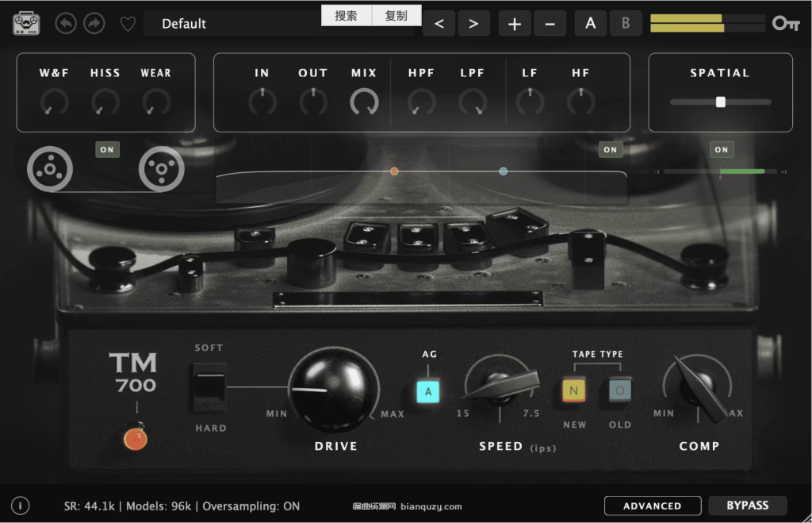This screenshot has width=812, height=523.
Task: Switch to the B comparison slot
Action: pos(626,24)
